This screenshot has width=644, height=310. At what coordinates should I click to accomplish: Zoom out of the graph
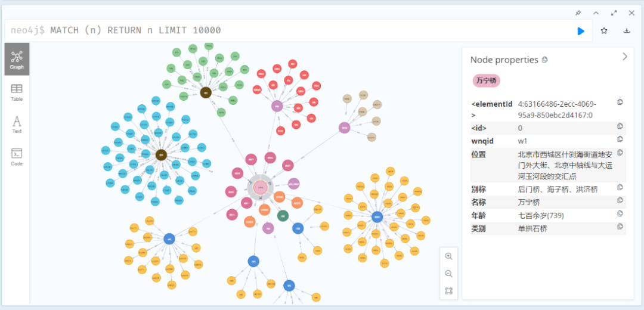(x=448, y=274)
